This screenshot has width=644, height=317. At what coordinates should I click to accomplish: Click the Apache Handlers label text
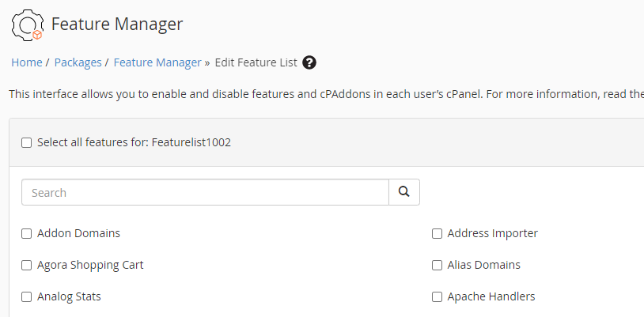491,297
